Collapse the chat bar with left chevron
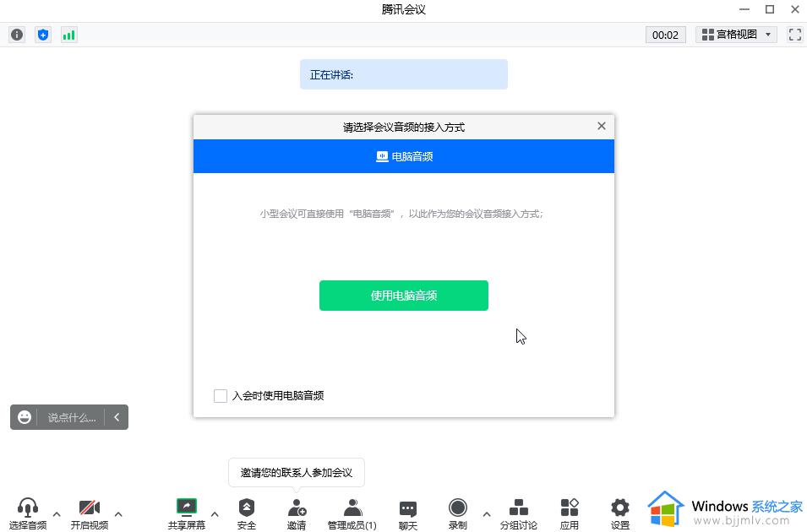807x532 pixels. tap(117, 417)
